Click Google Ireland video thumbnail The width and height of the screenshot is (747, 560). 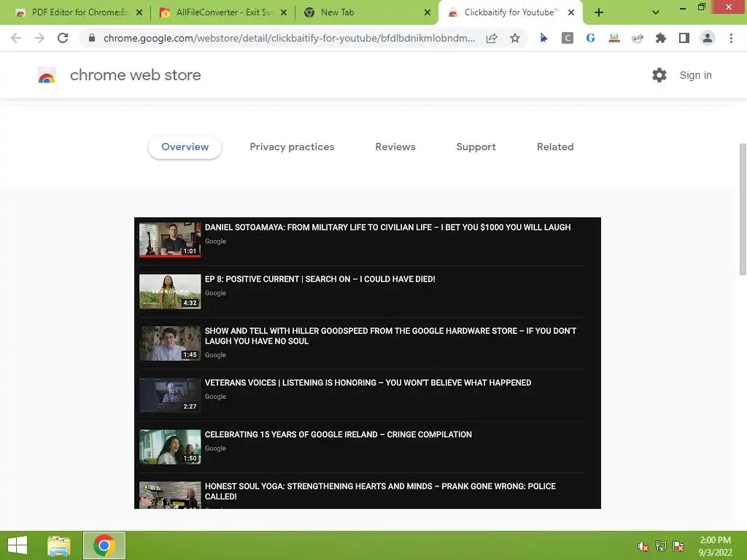coord(170,447)
